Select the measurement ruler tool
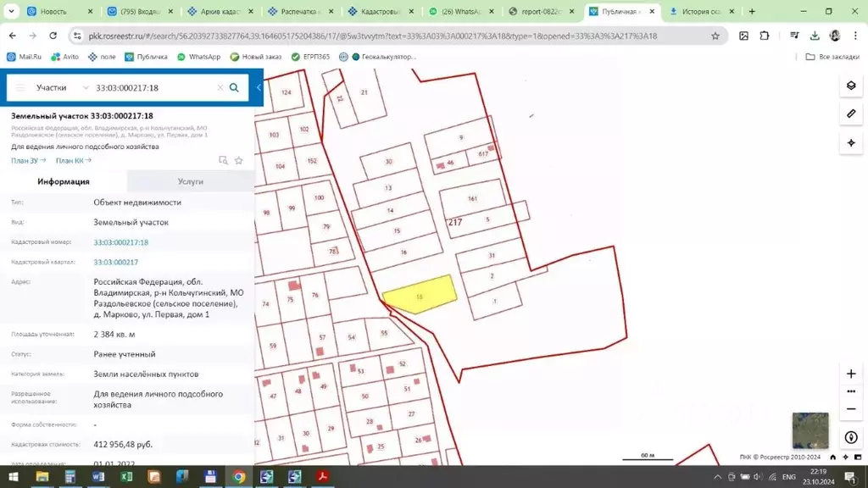This screenshot has height=488, width=868. tap(851, 114)
